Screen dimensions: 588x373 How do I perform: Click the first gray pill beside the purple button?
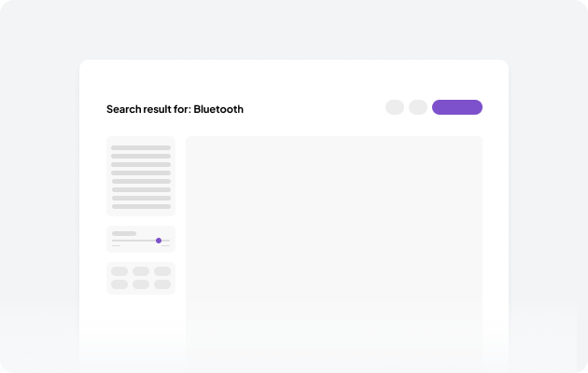tap(395, 107)
